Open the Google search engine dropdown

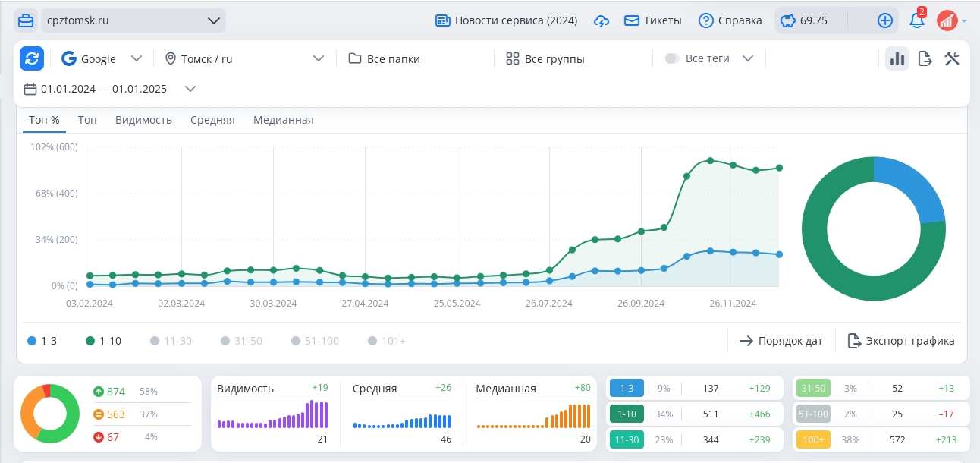[102, 58]
